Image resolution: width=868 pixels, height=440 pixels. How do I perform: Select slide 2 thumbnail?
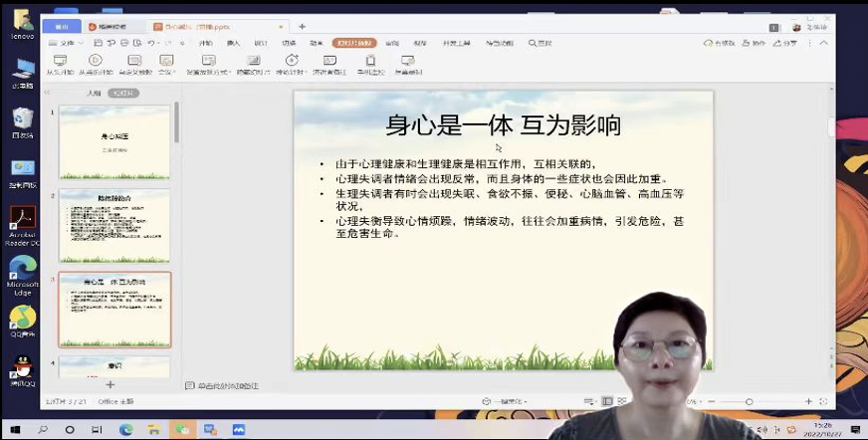point(114,225)
